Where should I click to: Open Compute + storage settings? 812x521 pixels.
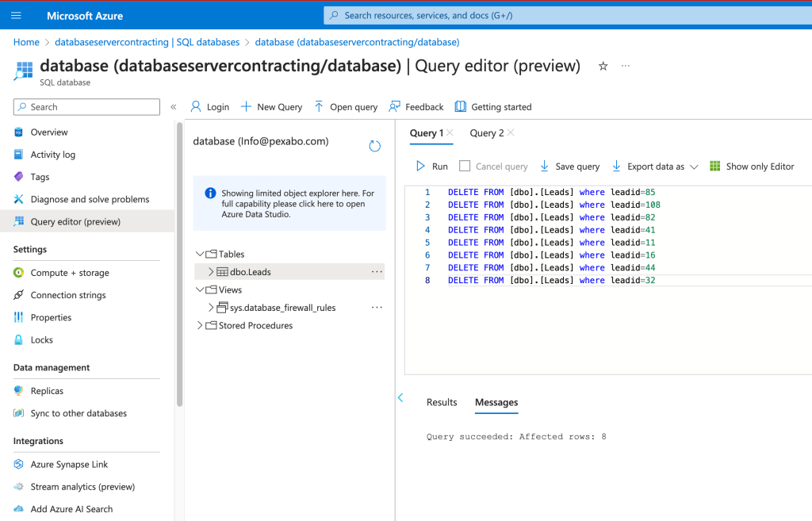[x=70, y=273]
